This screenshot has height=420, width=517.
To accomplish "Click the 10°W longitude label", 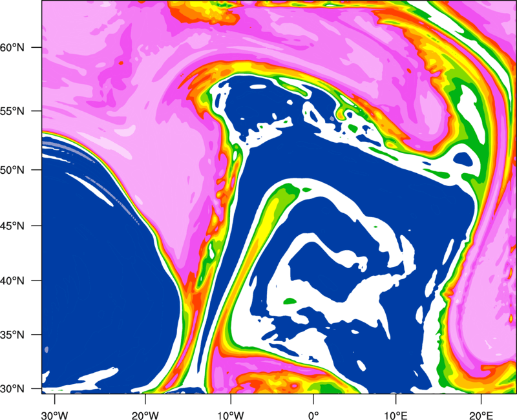I will point(230,415).
